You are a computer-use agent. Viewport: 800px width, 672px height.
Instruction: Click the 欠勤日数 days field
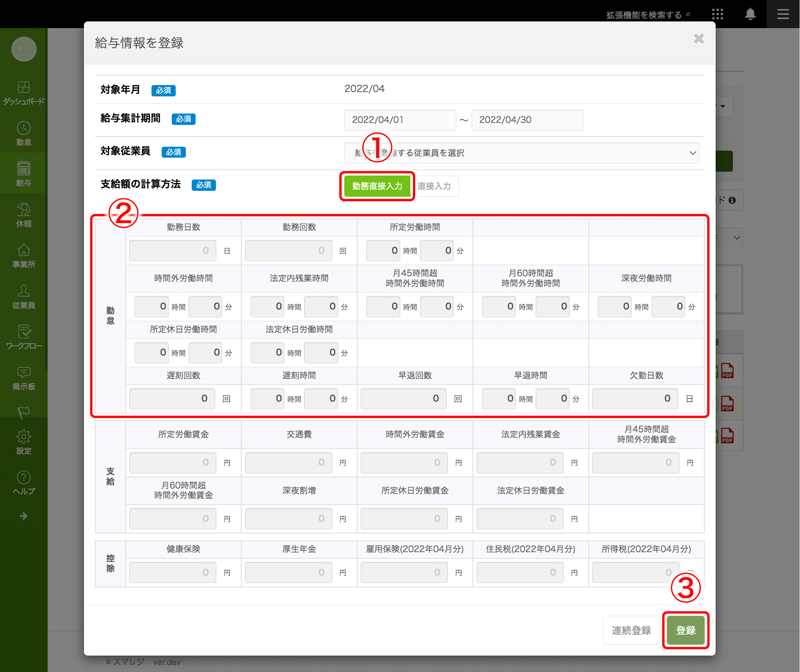635,399
